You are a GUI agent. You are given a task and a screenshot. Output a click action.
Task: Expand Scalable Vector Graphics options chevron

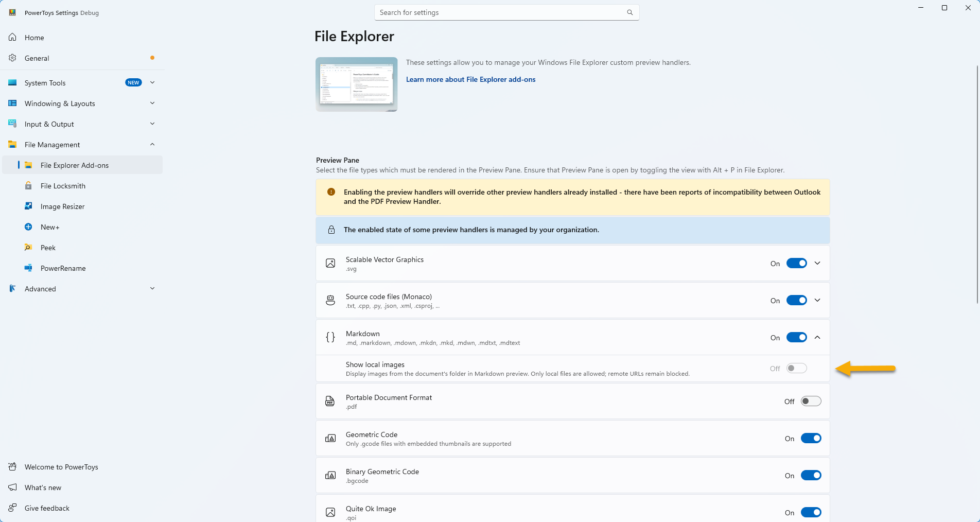(x=817, y=263)
